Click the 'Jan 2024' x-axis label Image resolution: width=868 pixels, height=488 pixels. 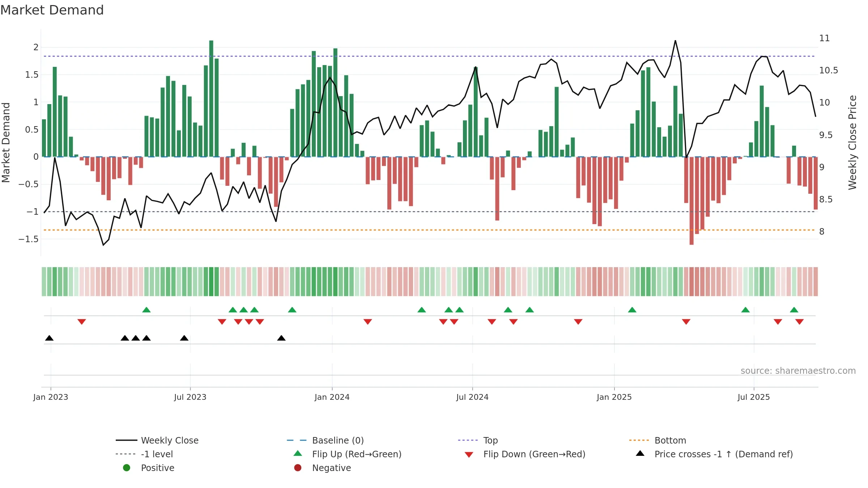332,397
